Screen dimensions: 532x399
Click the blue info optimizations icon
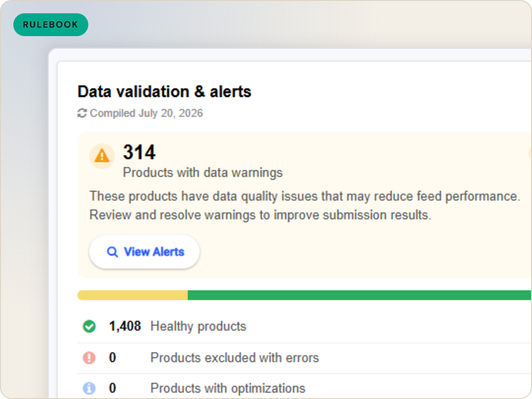coord(89,388)
